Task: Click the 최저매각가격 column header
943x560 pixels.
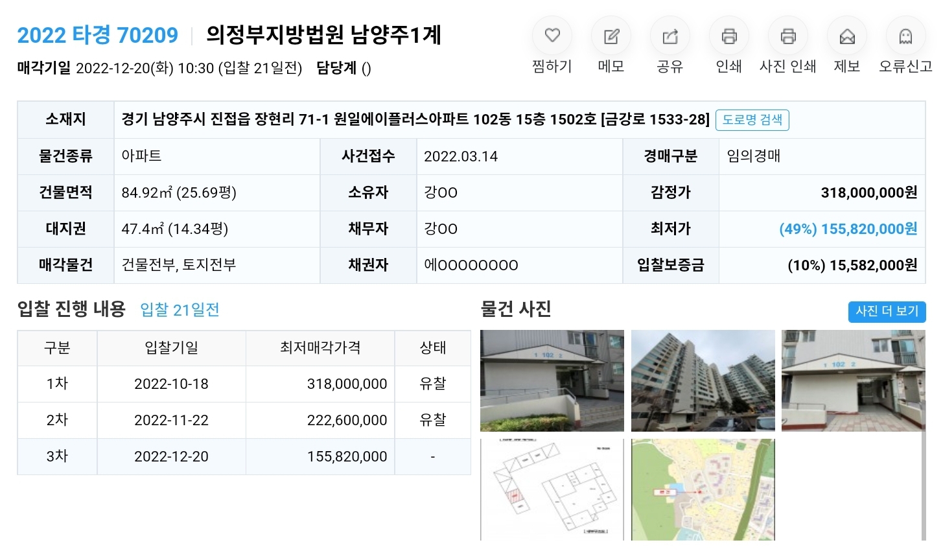Action: (320, 348)
